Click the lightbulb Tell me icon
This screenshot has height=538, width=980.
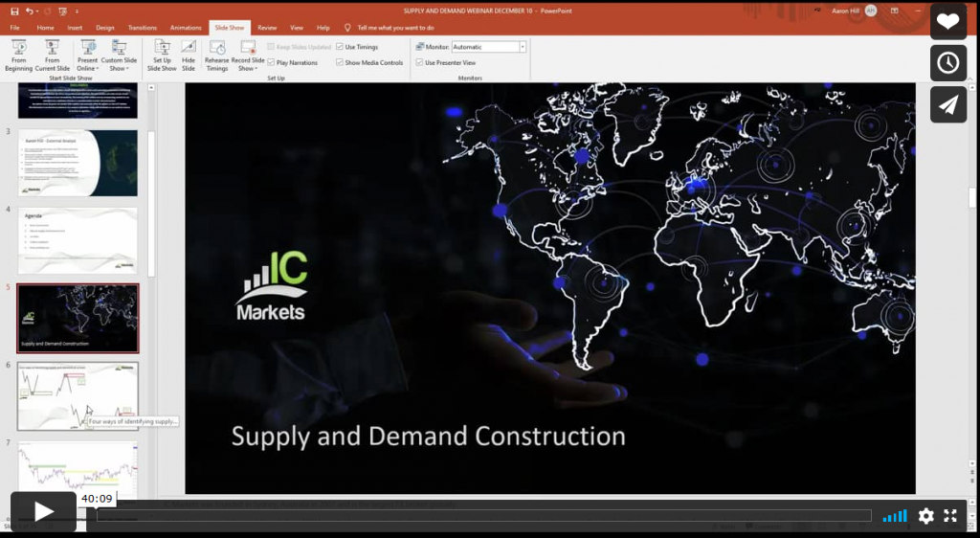click(x=347, y=28)
